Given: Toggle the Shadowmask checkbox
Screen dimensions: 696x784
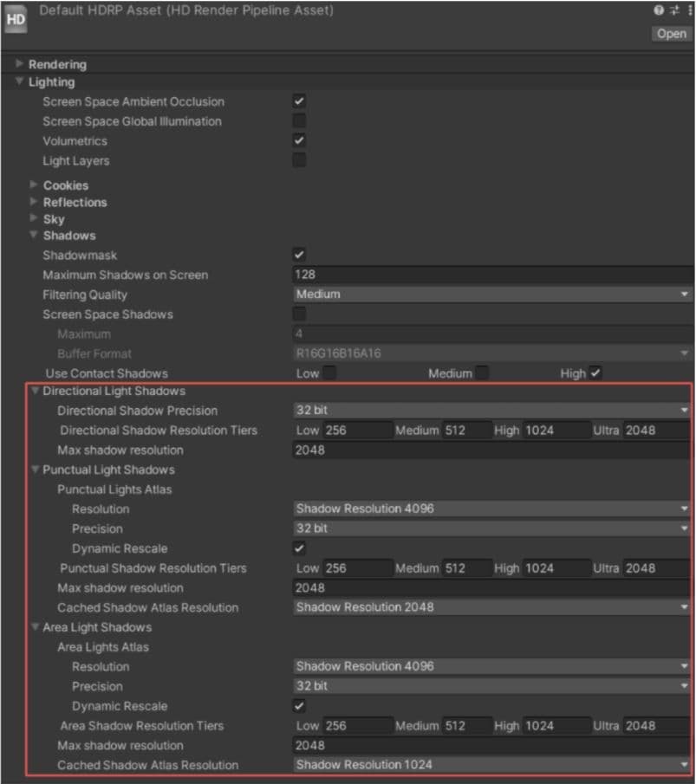Looking at the screenshot, I should 299,255.
